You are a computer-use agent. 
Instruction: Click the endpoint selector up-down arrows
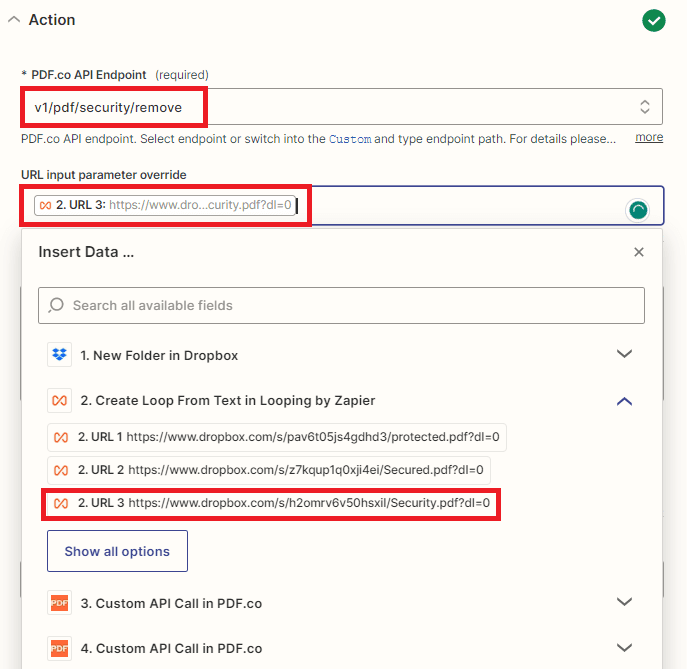(x=645, y=107)
